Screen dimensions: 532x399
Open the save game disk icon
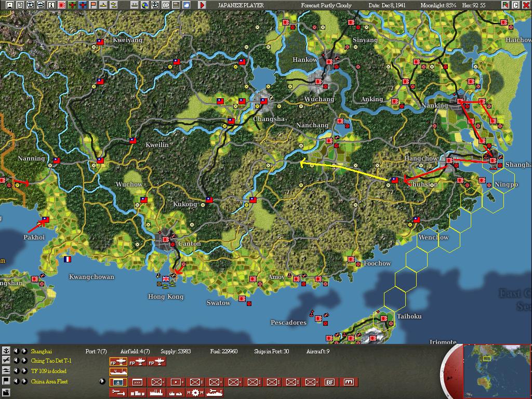point(9,5)
